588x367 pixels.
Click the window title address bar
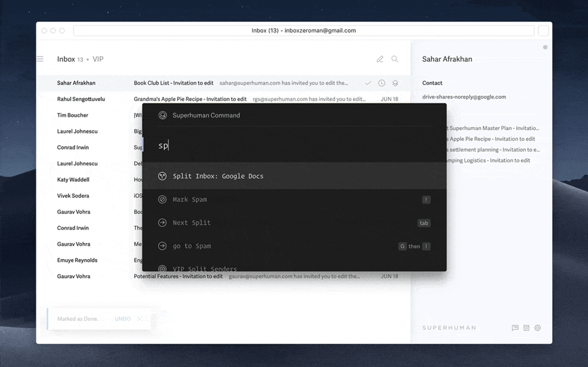(304, 31)
